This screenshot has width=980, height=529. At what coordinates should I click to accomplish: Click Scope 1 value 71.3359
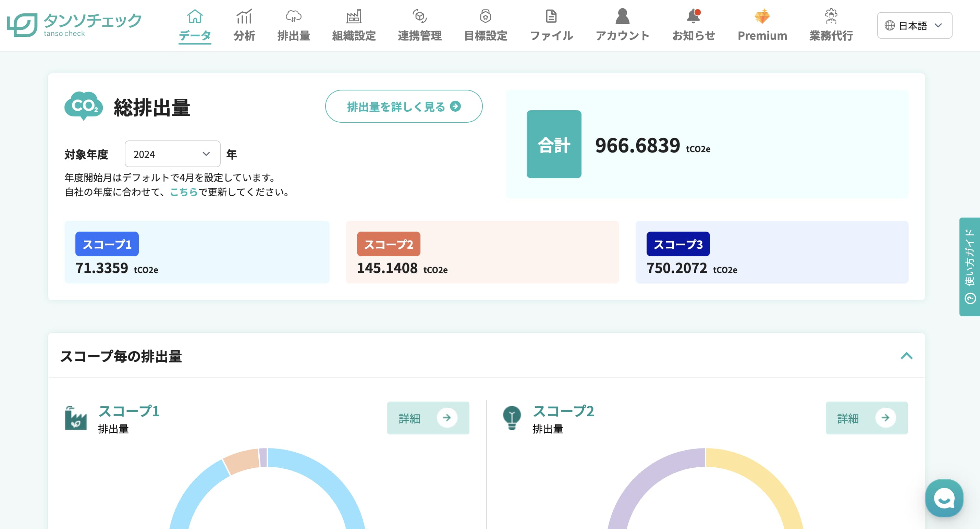(x=101, y=268)
